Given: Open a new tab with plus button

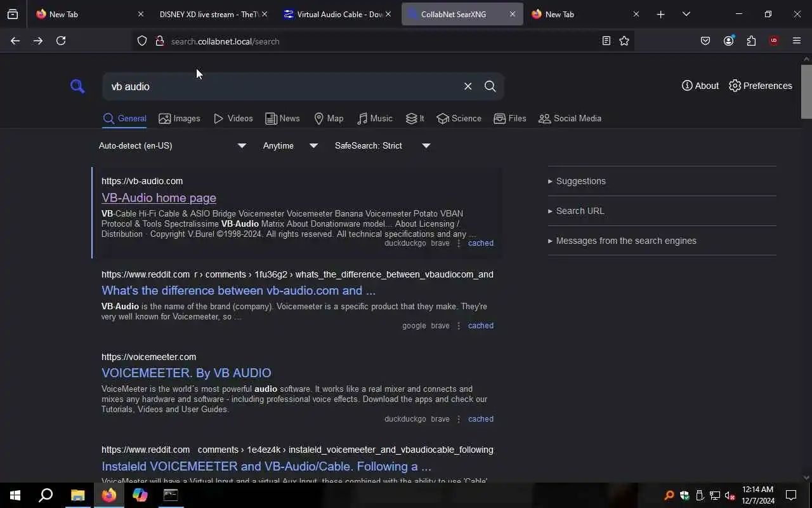Looking at the screenshot, I should point(660,14).
